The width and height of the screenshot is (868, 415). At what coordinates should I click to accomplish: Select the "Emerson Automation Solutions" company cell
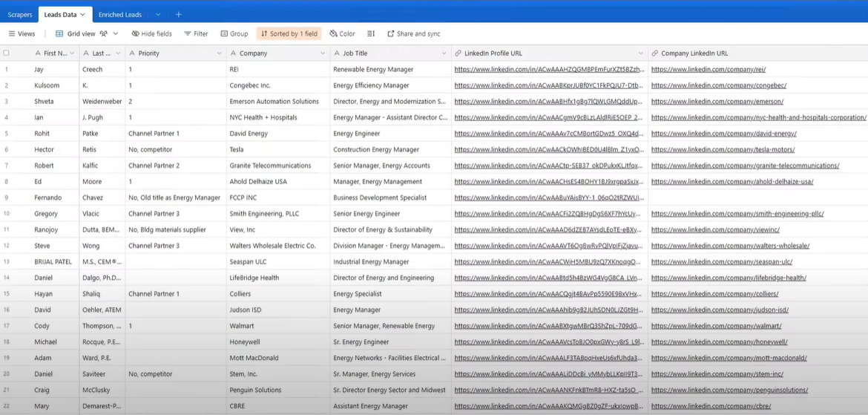[278, 102]
